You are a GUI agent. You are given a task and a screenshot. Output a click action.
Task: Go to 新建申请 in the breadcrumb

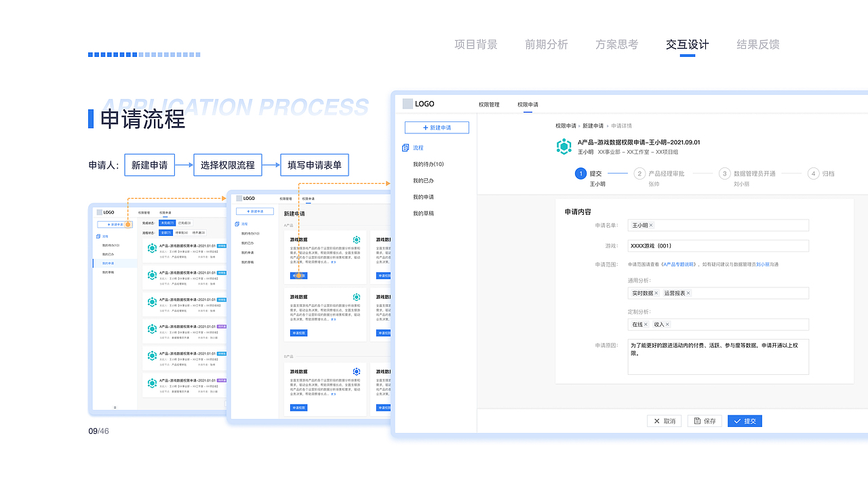593,126
